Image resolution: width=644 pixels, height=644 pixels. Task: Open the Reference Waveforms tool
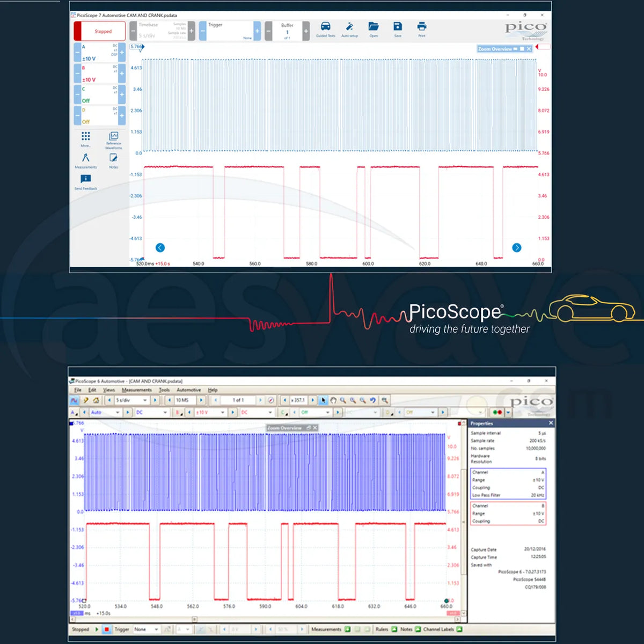click(114, 137)
